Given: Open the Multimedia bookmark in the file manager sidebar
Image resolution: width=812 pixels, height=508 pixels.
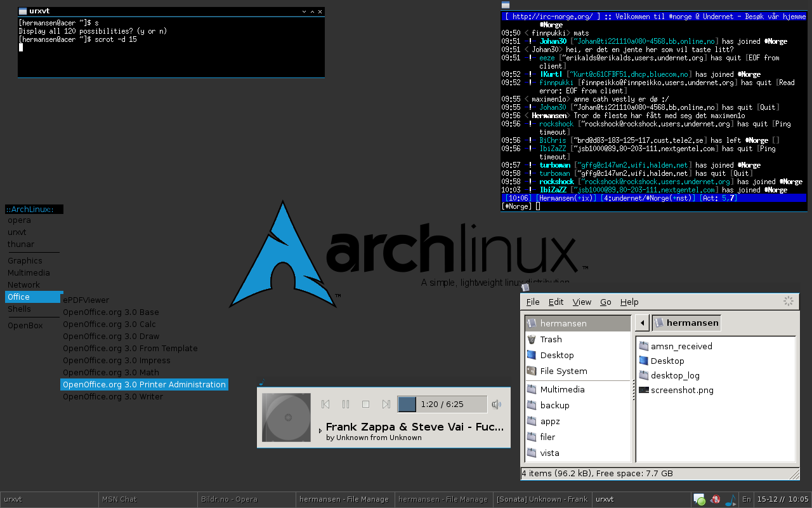Looking at the screenshot, I should (578, 389).
